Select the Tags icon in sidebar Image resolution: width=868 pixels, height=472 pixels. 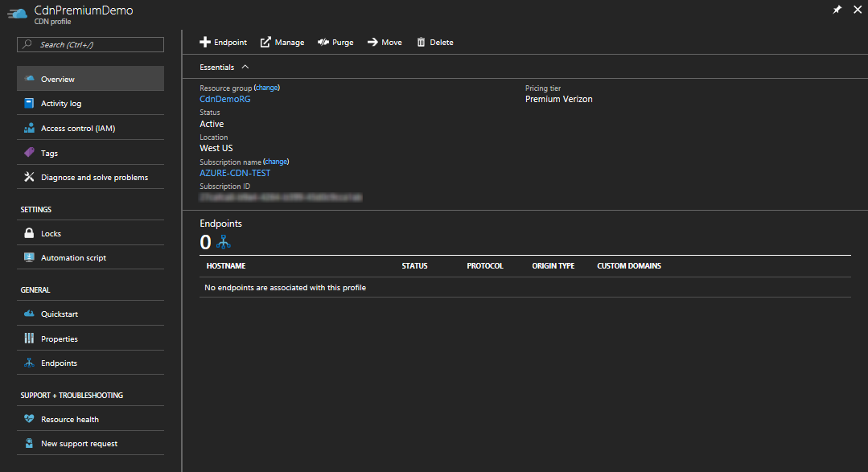tap(29, 152)
